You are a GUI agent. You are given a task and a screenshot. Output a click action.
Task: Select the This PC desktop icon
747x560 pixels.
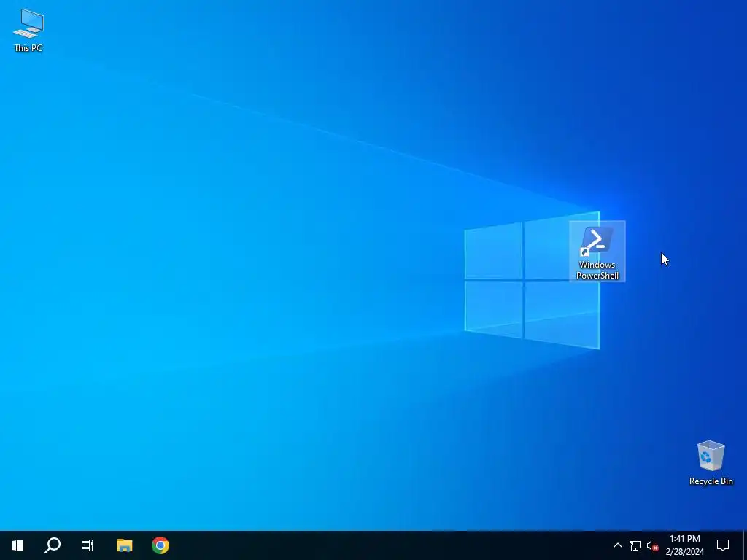28,30
